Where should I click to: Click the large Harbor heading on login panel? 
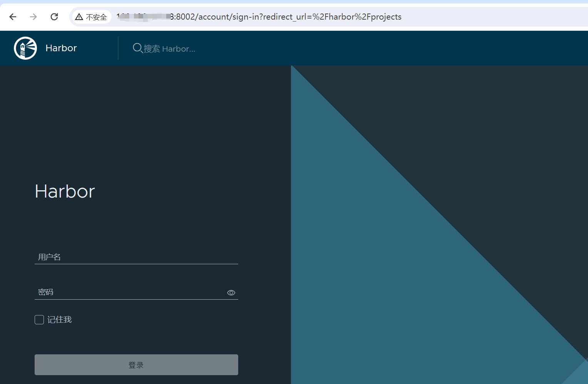(x=64, y=191)
